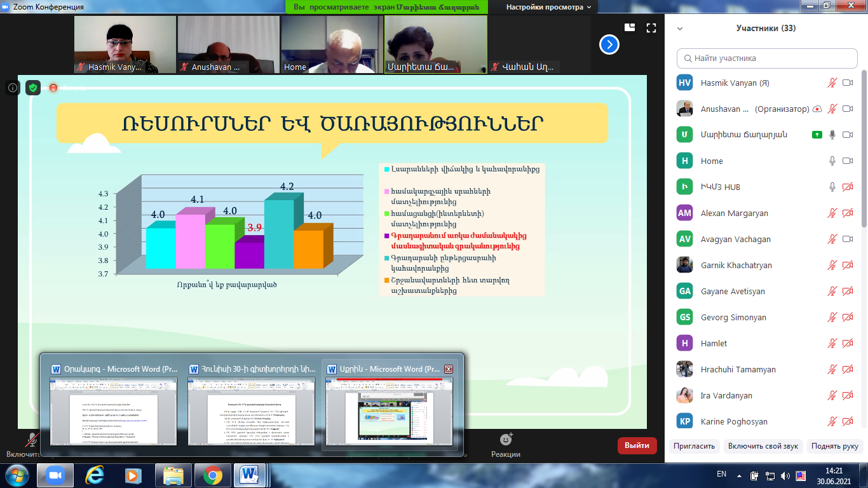Screen dimensions: 868x488
Task: Launch Internet Explorer from the taskbar
Action: point(94,475)
